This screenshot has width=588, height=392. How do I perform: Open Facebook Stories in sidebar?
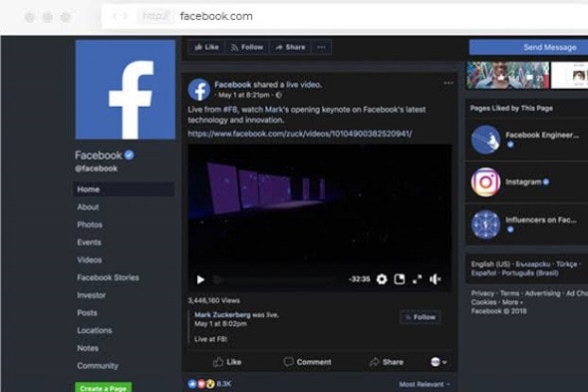click(x=108, y=277)
